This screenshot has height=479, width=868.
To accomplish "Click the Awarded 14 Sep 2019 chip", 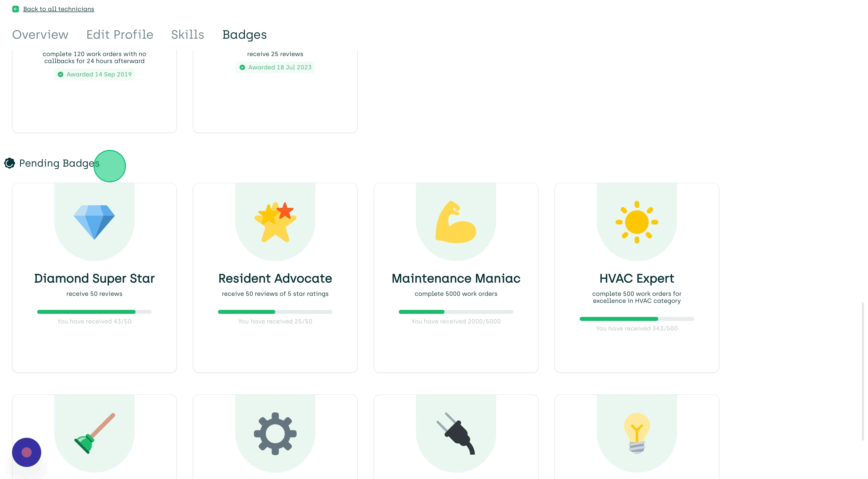I will coord(94,74).
